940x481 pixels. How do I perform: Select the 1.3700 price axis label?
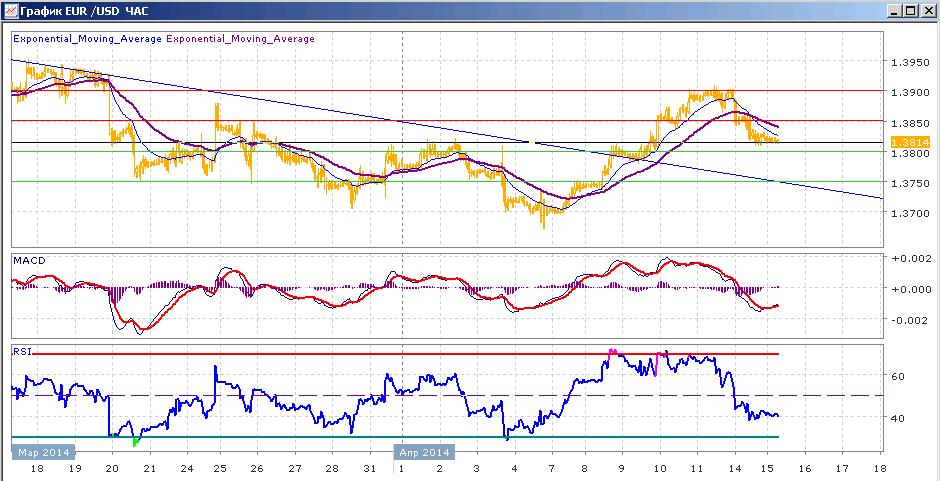pos(910,214)
